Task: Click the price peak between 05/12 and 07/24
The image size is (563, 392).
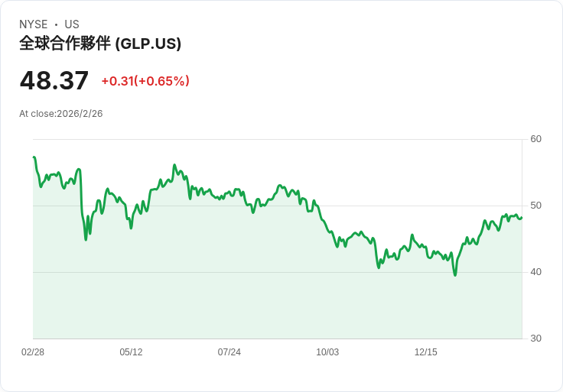Action: point(174,165)
